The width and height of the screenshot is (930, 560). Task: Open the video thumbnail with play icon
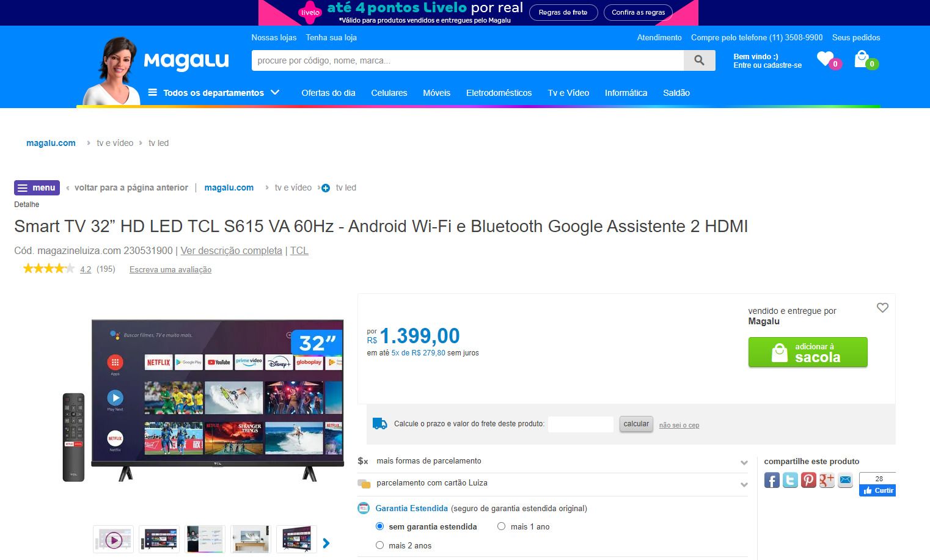(113, 540)
